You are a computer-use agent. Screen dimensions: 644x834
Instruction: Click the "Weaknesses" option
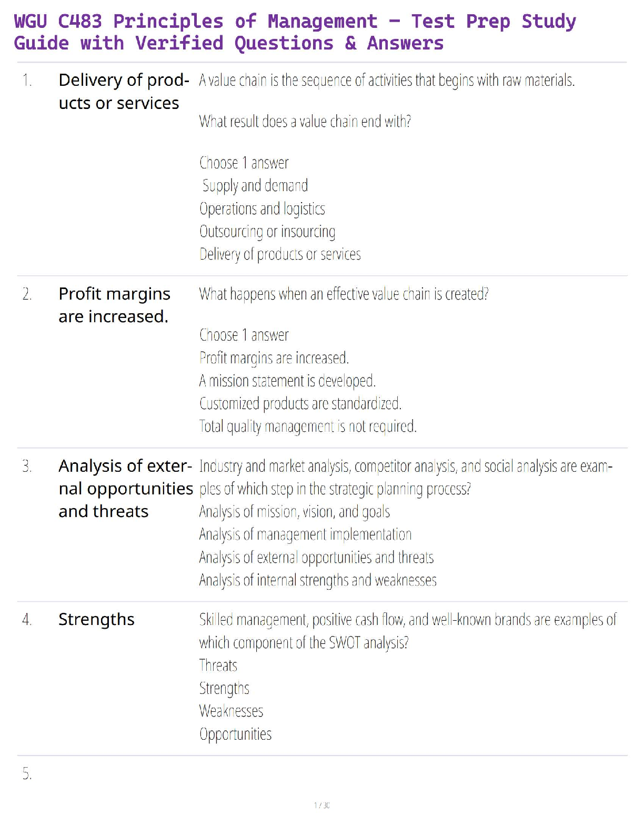tap(231, 711)
